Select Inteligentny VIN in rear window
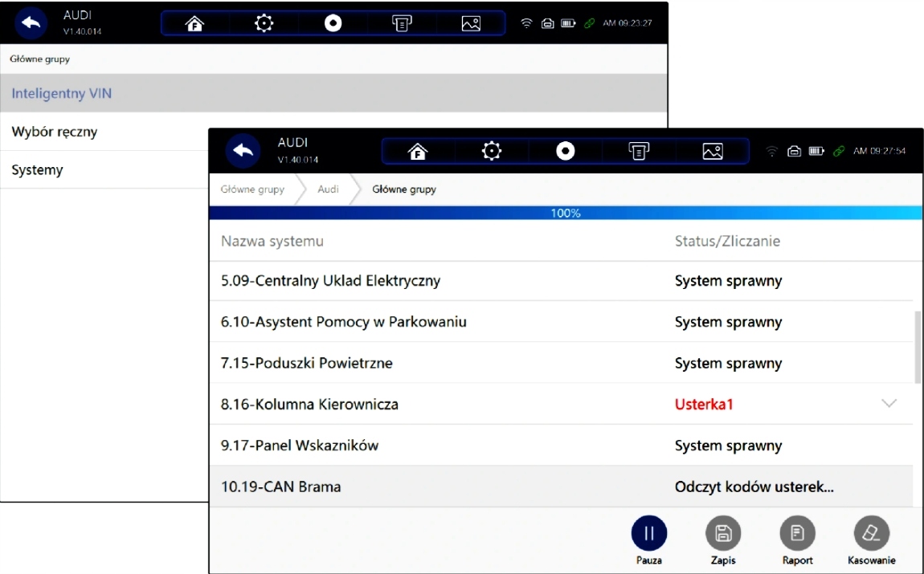Image resolution: width=924 pixels, height=574 pixels. point(333,93)
